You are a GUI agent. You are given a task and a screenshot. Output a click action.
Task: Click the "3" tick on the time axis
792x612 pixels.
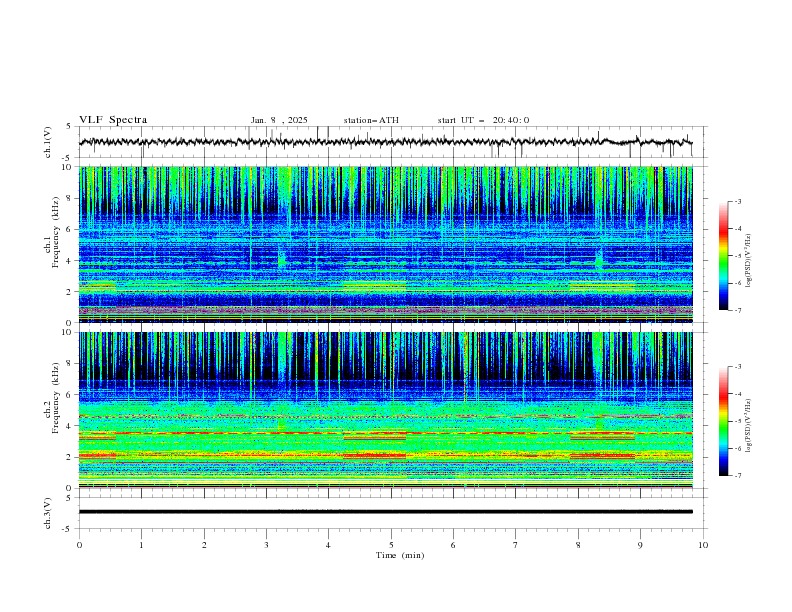point(266,545)
